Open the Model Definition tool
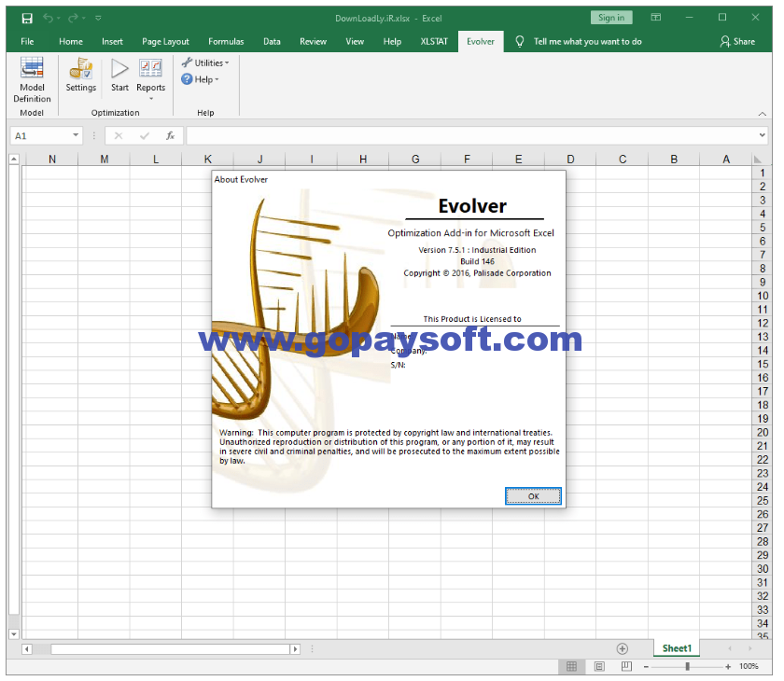The height and width of the screenshot is (681, 784). [32, 80]
